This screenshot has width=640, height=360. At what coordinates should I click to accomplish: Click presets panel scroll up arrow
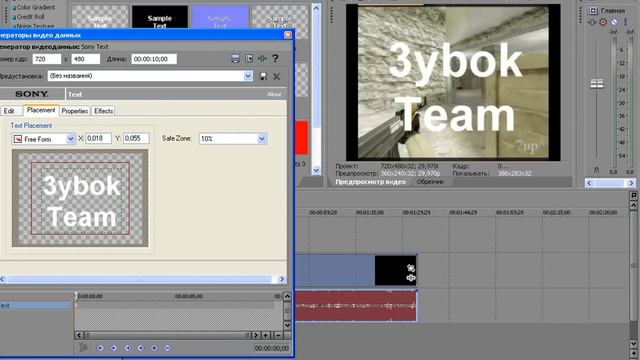point(316,8)
